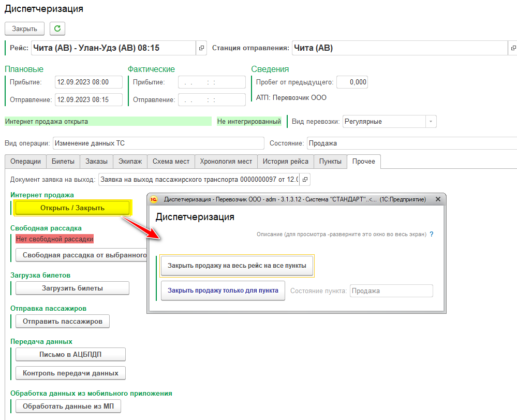Select the История рейса tab
Image resolution: width=517 pixels, height=420 pixels.
(285, 162)
